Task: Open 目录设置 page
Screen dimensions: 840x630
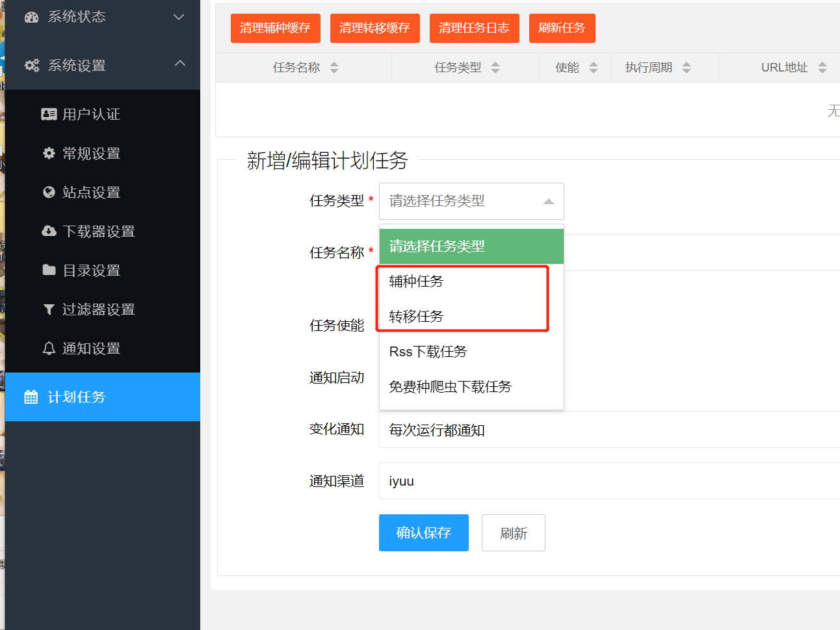Action: point(103,270)
